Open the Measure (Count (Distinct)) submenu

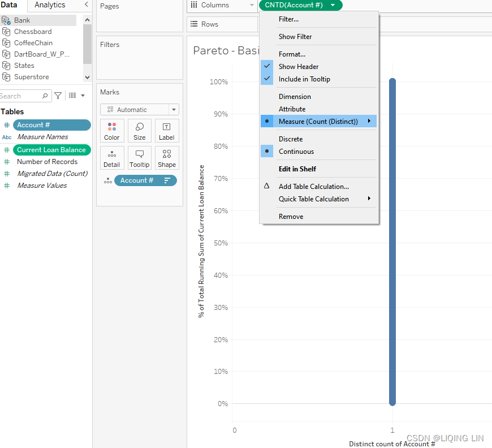coord(318,122)
